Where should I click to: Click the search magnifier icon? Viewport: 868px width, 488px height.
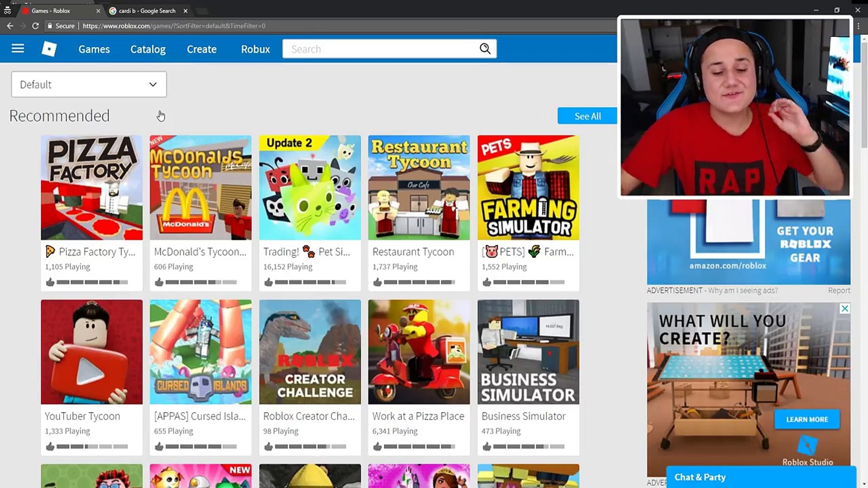tap(485, 49)
